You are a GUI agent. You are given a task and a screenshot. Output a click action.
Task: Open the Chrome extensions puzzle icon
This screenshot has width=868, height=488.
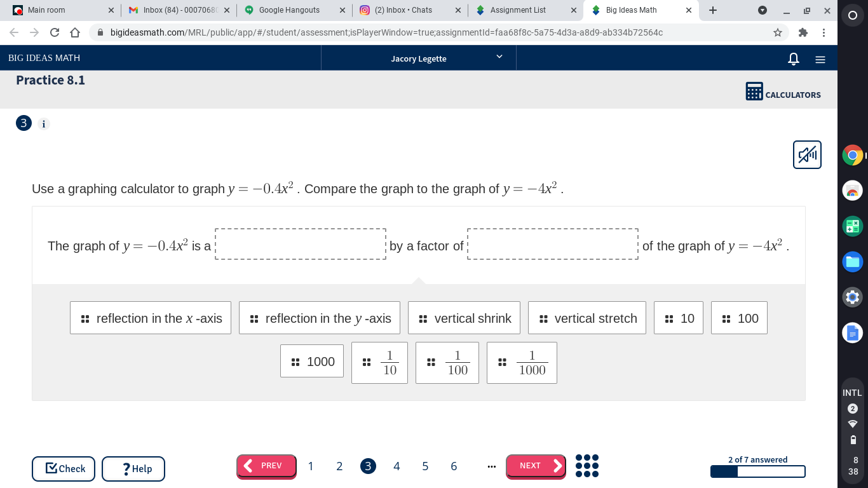pyautogui.click(x=803, y=32)
